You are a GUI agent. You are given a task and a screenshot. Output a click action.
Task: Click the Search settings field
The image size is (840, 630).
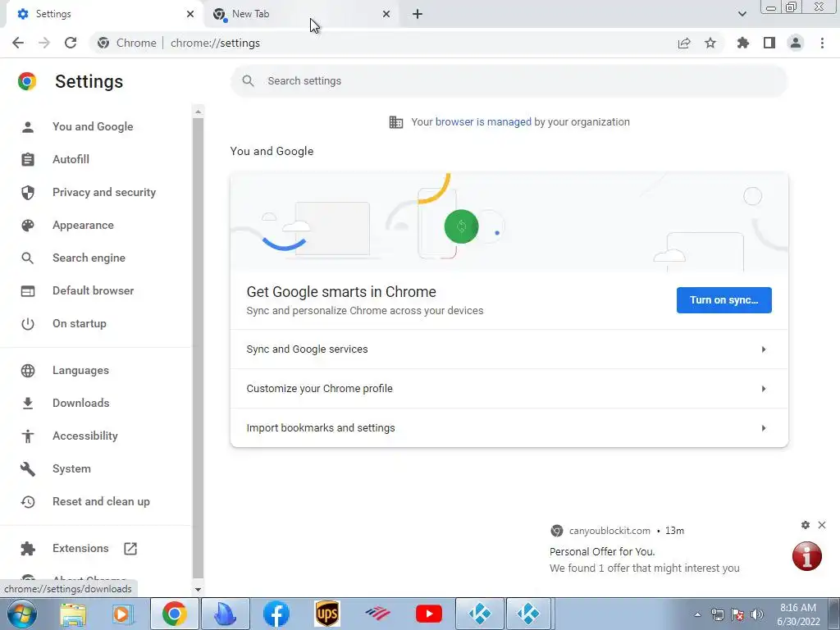509,81
